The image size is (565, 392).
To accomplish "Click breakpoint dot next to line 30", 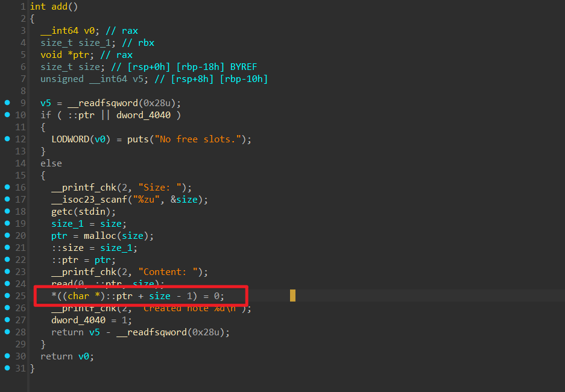I will (7, 356).
